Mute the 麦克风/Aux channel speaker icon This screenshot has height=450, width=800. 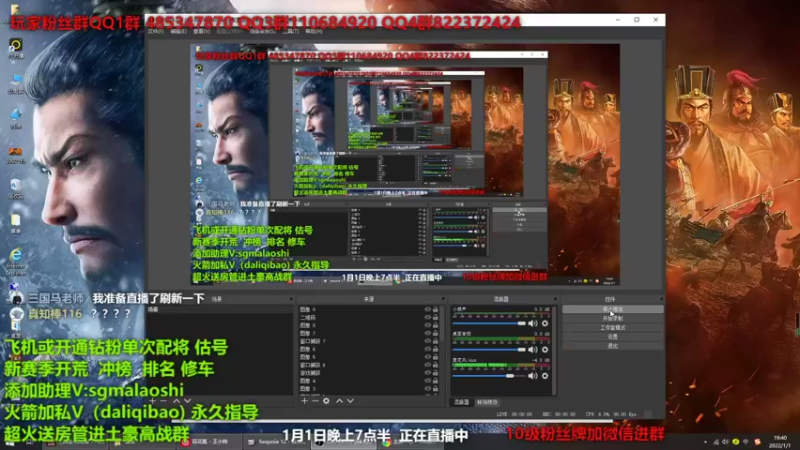[x=533, y=376]
